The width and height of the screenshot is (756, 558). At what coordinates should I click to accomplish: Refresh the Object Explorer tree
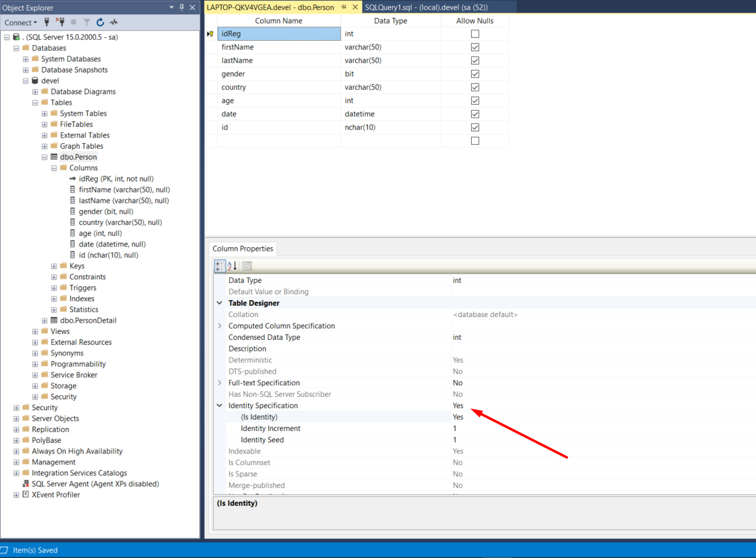(x=100, y=22)
